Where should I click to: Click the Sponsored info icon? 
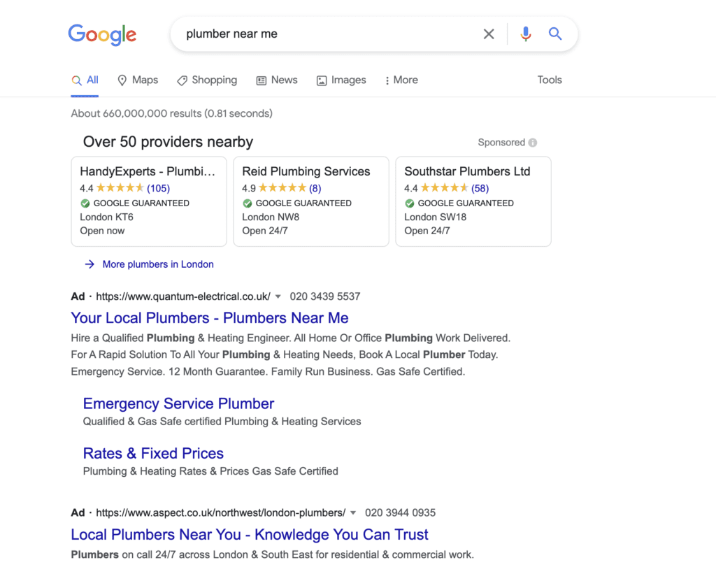pyautogui.click(x=533, y=143)
